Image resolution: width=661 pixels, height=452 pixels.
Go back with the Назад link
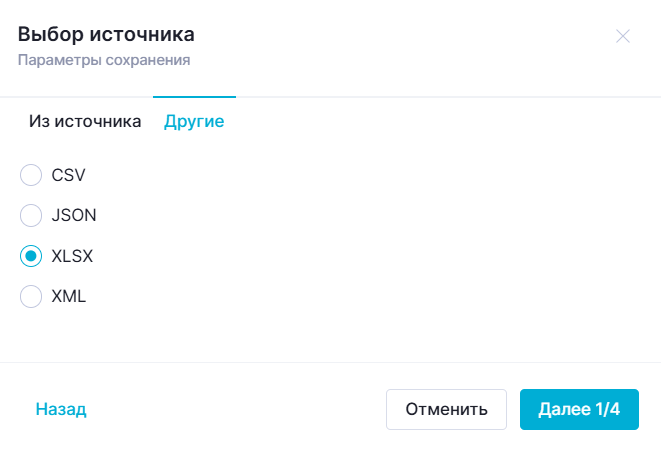[x=61, y=409]
